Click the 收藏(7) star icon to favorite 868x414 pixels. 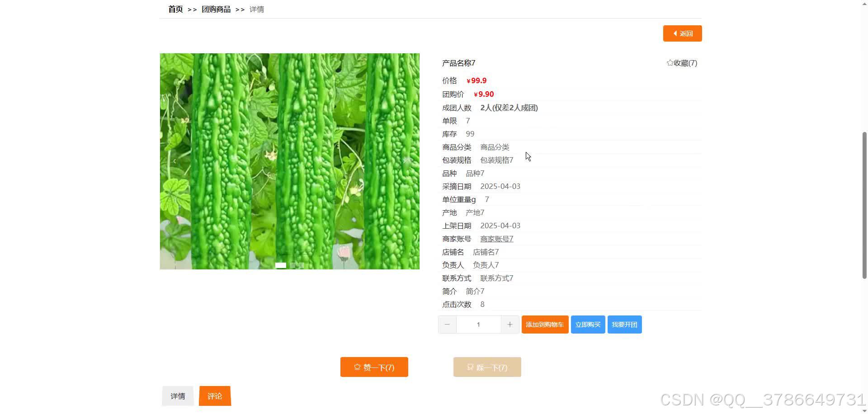(670, 63)
